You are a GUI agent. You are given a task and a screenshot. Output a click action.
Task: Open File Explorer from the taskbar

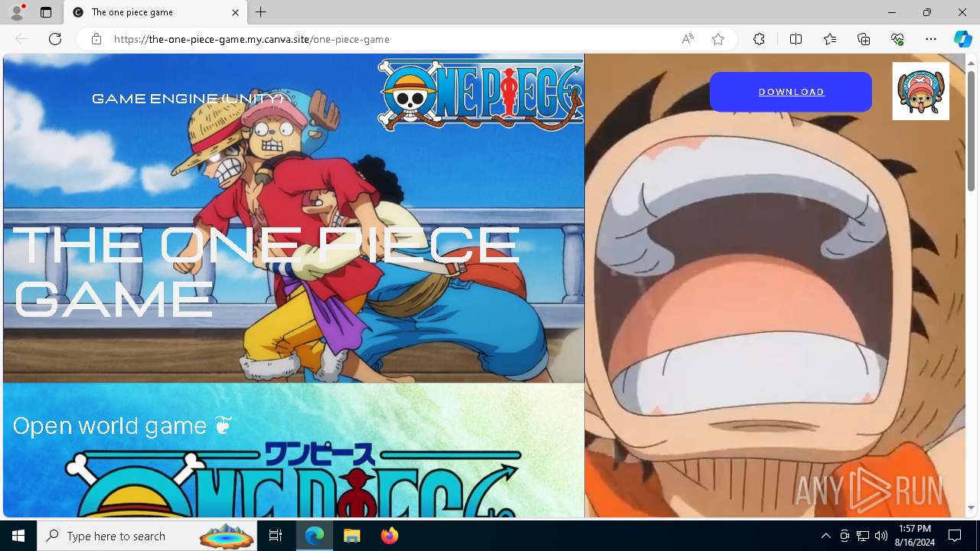pyautogui.click(x=351, y=536)
